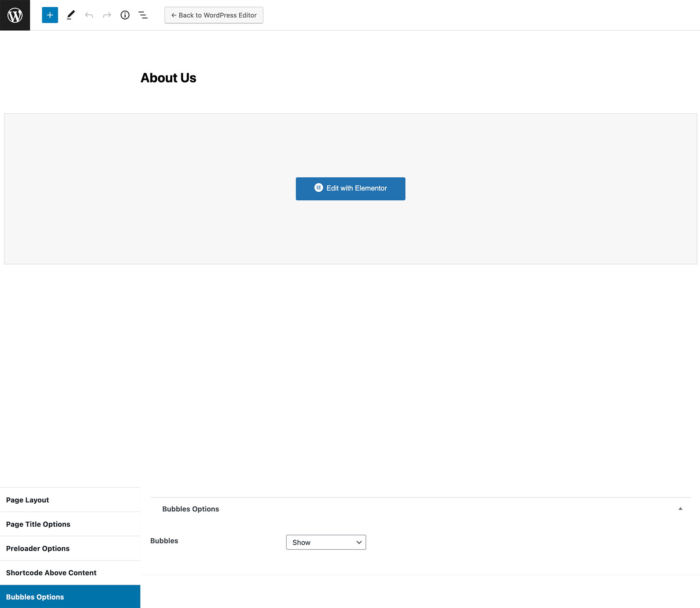Open the block inserter plus button
This screenshot has height=608, width=700.
[x=50, y=15]
